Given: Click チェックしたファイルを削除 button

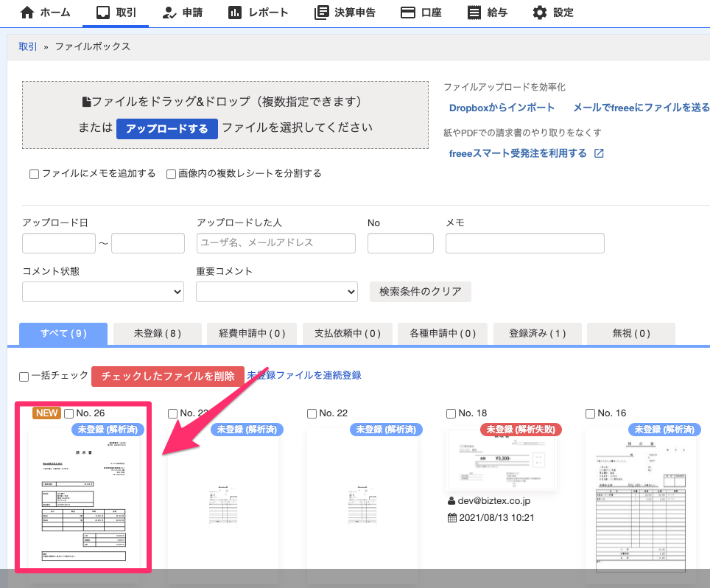Looking at the screenshot, I should click(x=168, y=377).
